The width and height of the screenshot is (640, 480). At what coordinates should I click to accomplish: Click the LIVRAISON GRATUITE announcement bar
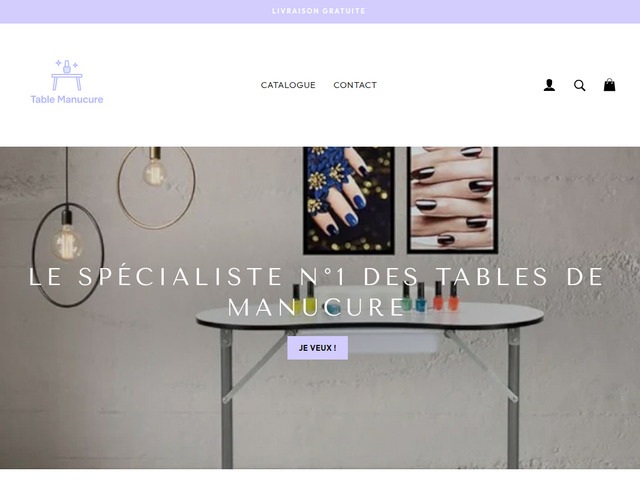coord(320,11)
